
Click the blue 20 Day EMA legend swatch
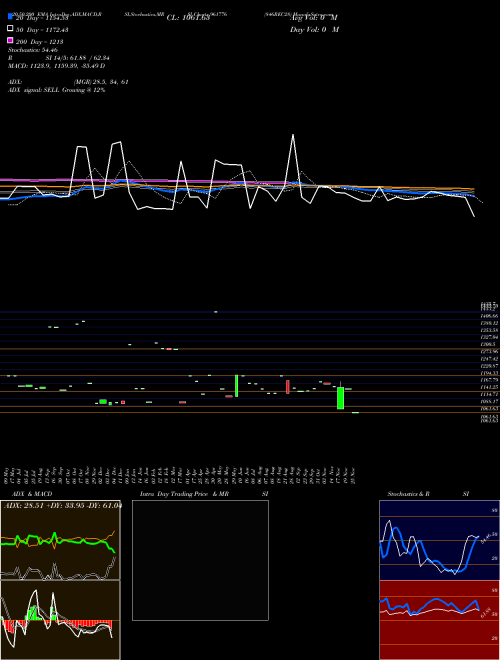[10, 16]
